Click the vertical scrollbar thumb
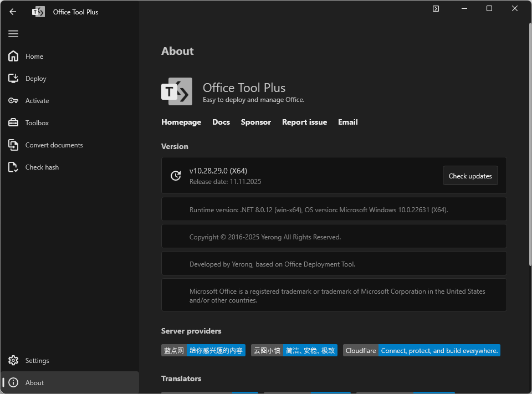532x394 pixels. point(530,144)
